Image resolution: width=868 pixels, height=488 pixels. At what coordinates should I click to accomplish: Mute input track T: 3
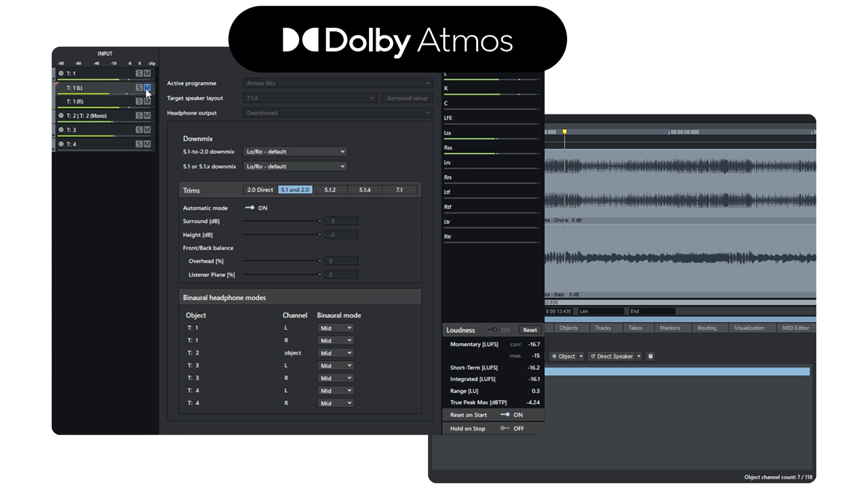pos(147,129)
